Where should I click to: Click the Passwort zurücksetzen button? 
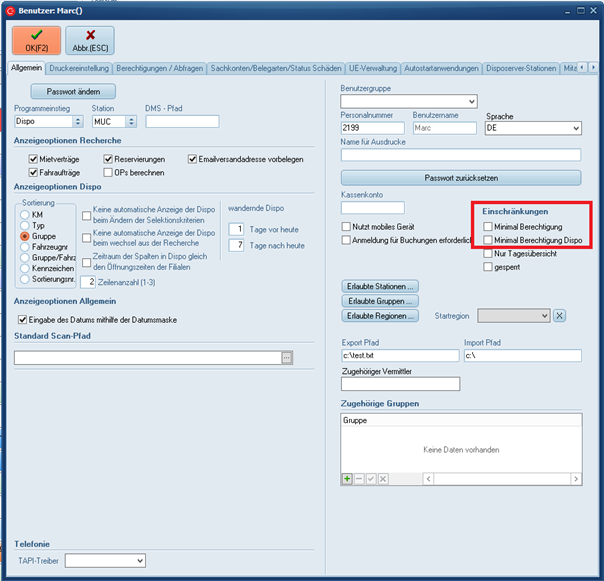460,177
